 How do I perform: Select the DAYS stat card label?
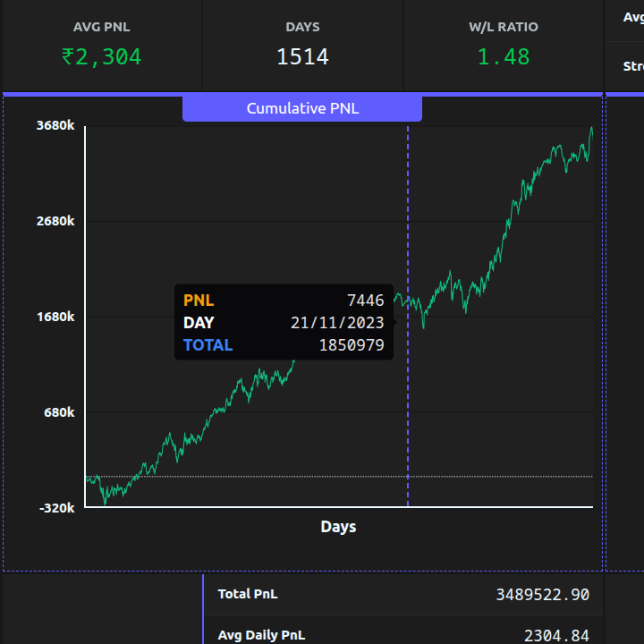point(302,27)
